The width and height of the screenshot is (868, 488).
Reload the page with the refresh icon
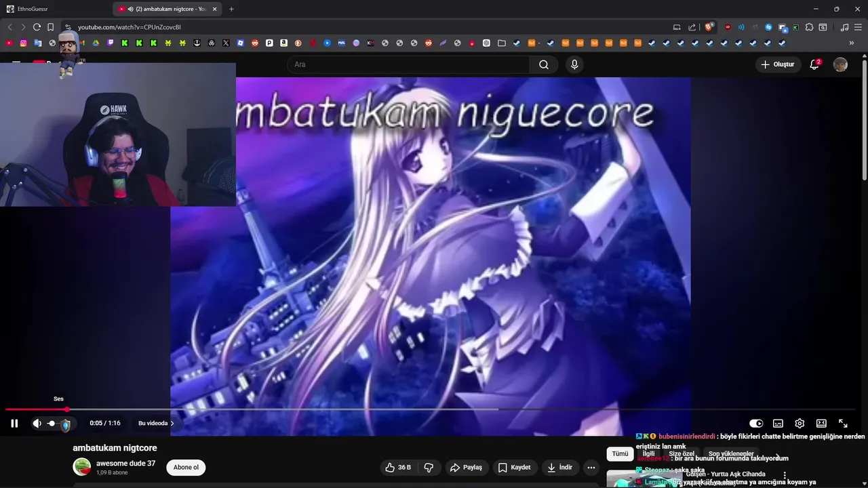[x=37, y=27]
